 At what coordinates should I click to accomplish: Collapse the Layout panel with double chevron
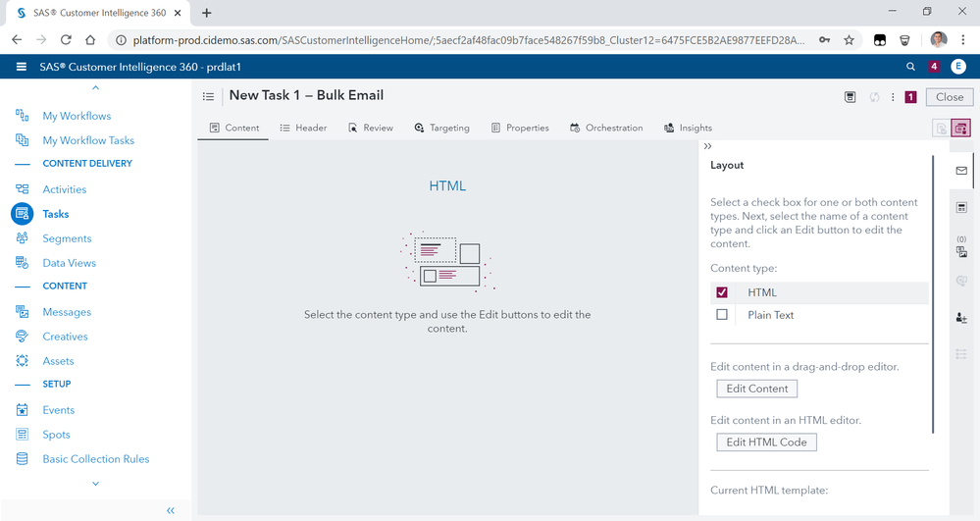pos(708,145)
